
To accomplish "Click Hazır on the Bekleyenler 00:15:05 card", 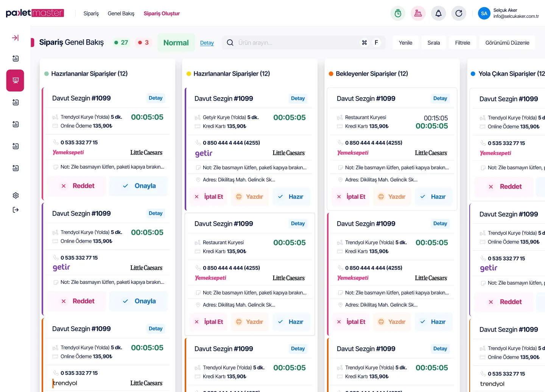I will point(433,197).
